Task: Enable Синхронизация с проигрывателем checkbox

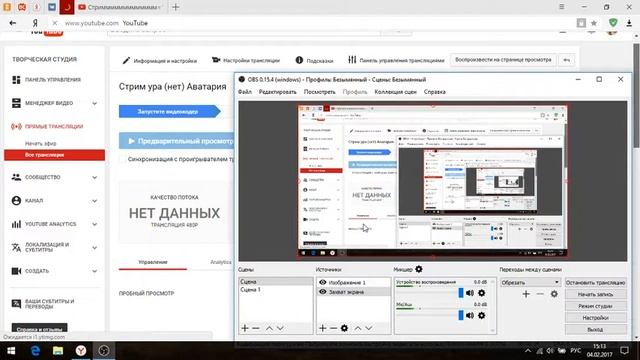Action: pos(122,159)
